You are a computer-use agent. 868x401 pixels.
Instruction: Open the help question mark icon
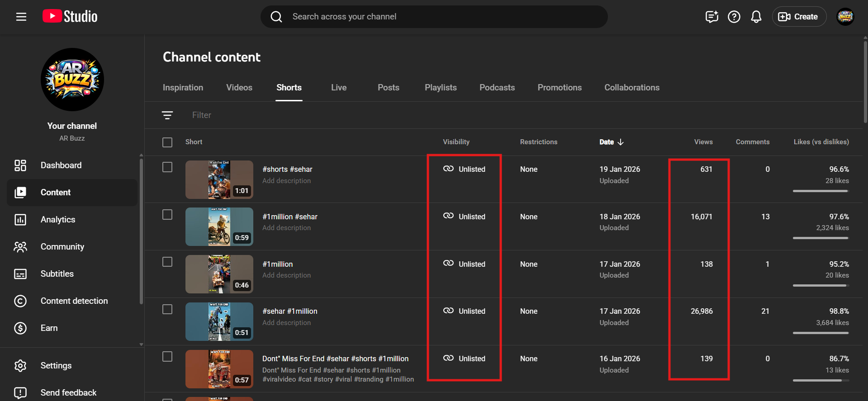(734, 17)
